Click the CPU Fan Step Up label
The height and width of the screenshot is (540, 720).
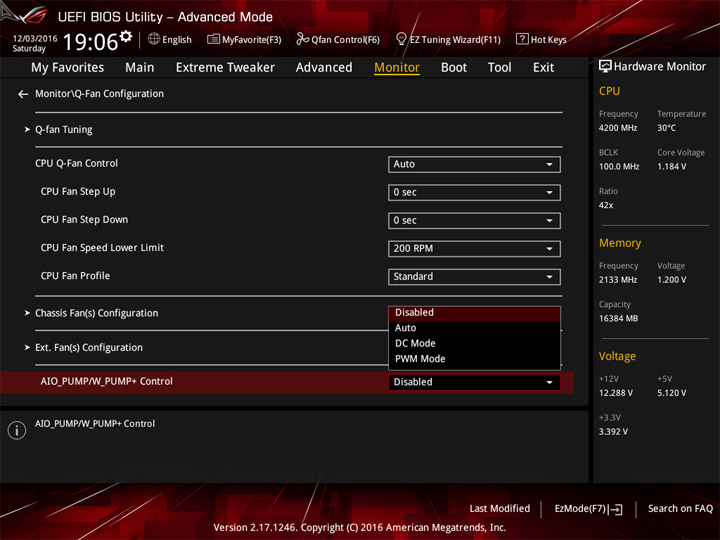78,191
